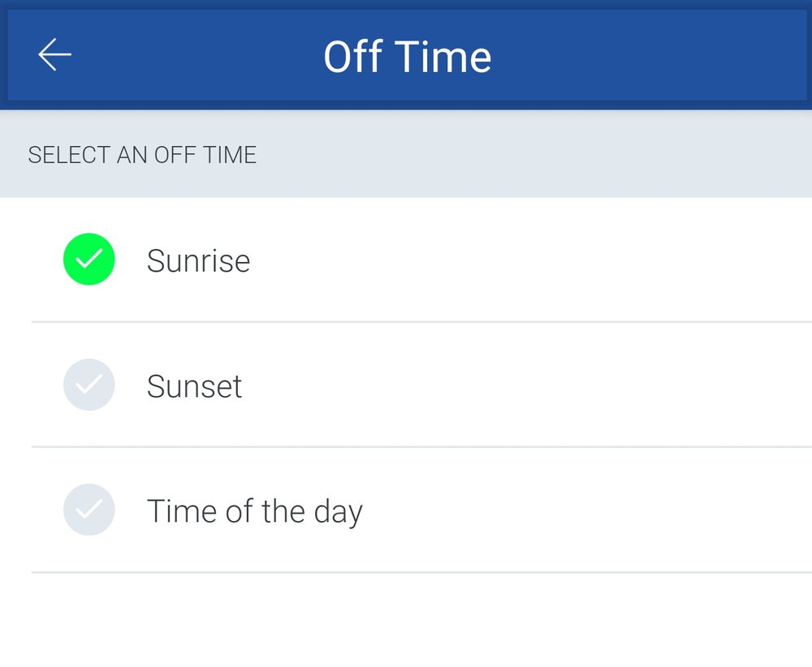Click the green checkmark circle beside Sunrise
The height and width of the screenshot is (667, 812).
coord(89,259)
